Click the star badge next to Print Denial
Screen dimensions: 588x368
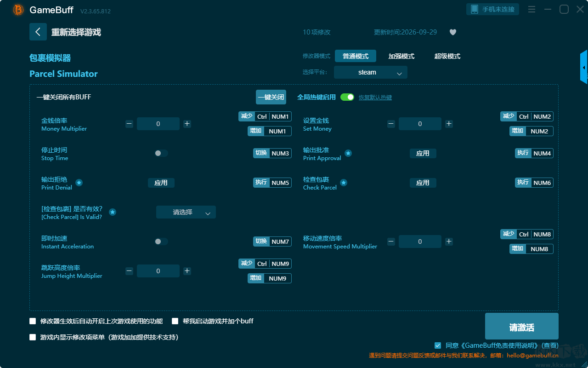79,183
